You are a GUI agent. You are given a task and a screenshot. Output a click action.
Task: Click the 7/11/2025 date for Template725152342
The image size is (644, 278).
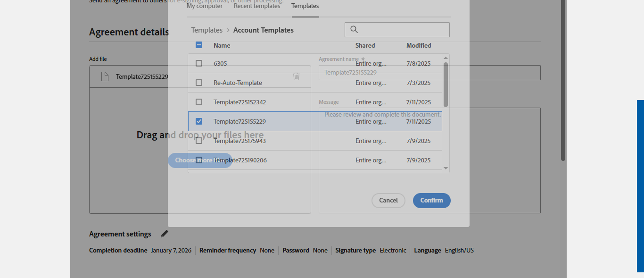(419, 102)
